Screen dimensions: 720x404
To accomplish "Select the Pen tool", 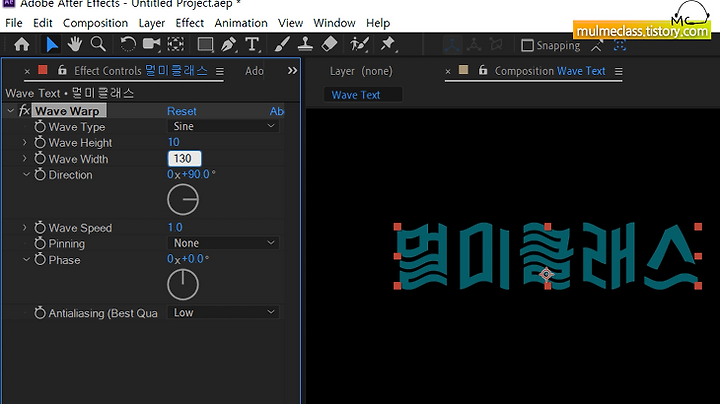I will 228,45.
